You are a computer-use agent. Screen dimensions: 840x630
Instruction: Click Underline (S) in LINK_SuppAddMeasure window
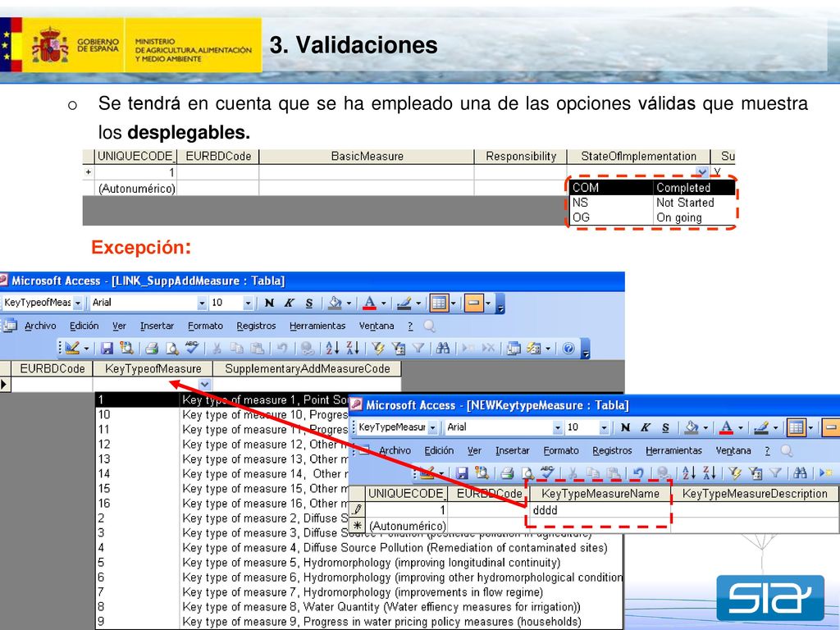point(309,304)
